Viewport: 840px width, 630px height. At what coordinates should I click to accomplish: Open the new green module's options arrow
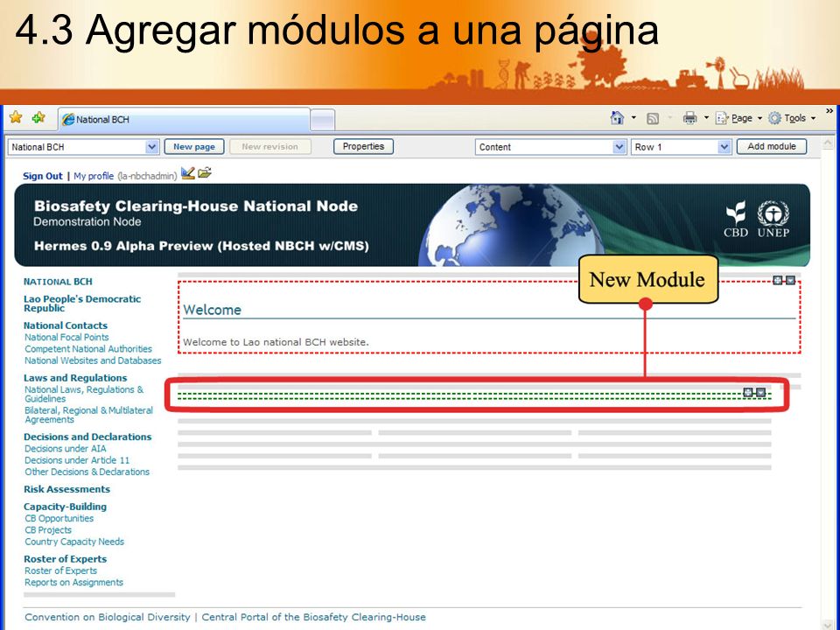pyautogui.click(x=760, y=393)
